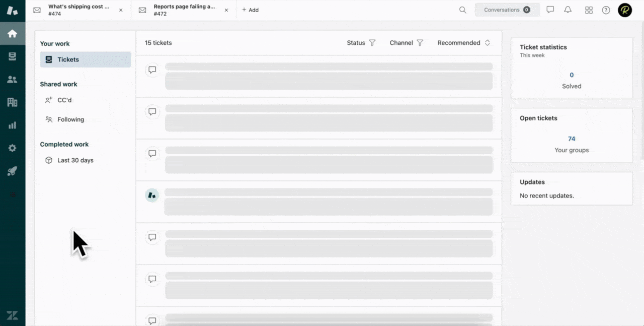The image size is (644, 326).
Task: Open Organizations building icon in sidebar
Action: click(13, 102)
